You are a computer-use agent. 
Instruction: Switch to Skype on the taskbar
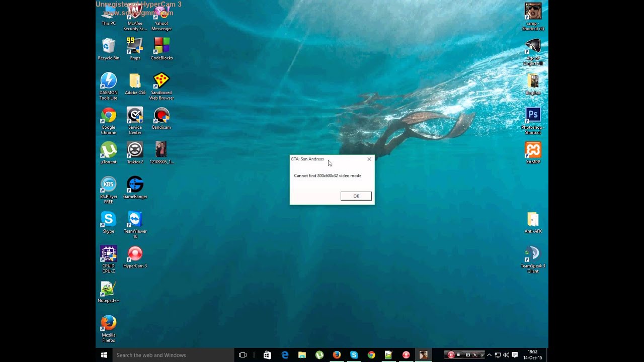[354, 355]
